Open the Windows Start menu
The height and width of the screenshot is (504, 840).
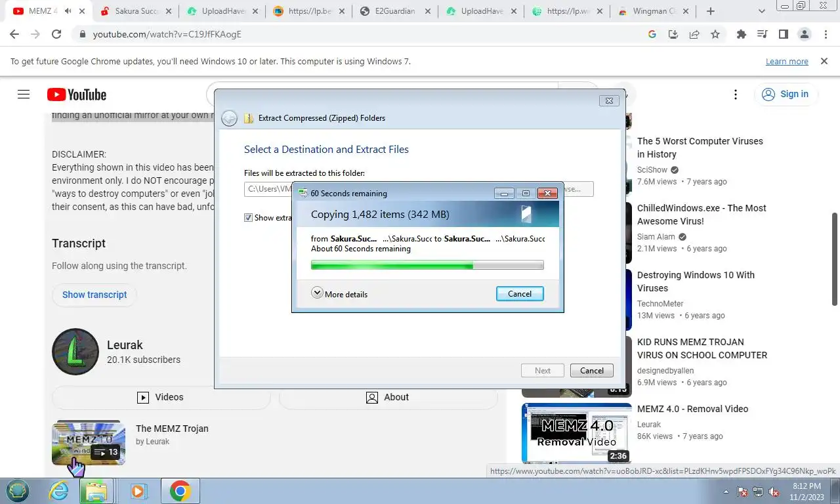tap(18, 491)
